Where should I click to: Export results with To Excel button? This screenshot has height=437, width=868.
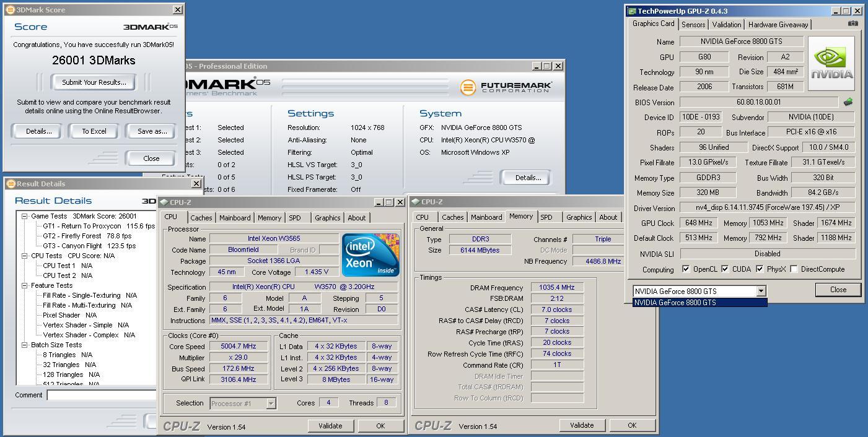(94, 131)
